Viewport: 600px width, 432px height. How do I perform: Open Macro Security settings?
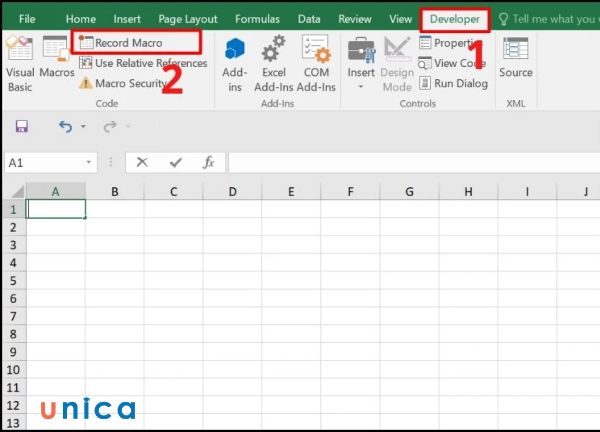(x=123, y=83)
